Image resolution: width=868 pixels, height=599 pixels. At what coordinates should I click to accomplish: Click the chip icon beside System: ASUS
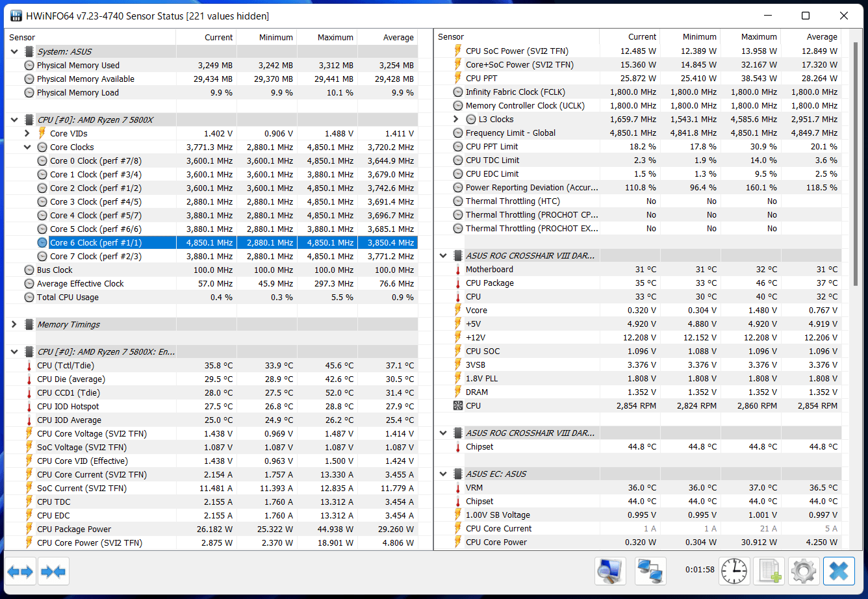[x=29, y=51]
